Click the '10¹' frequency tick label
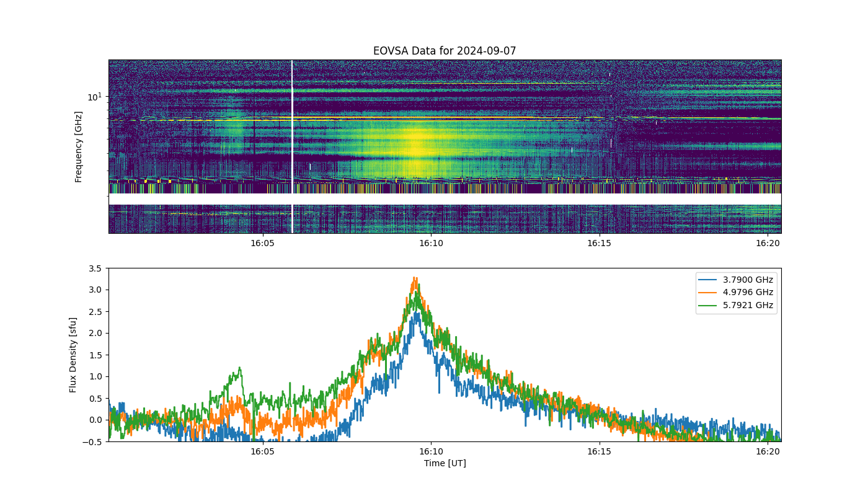The width and height of the screenshot is (868, 496). pos(94,96)
